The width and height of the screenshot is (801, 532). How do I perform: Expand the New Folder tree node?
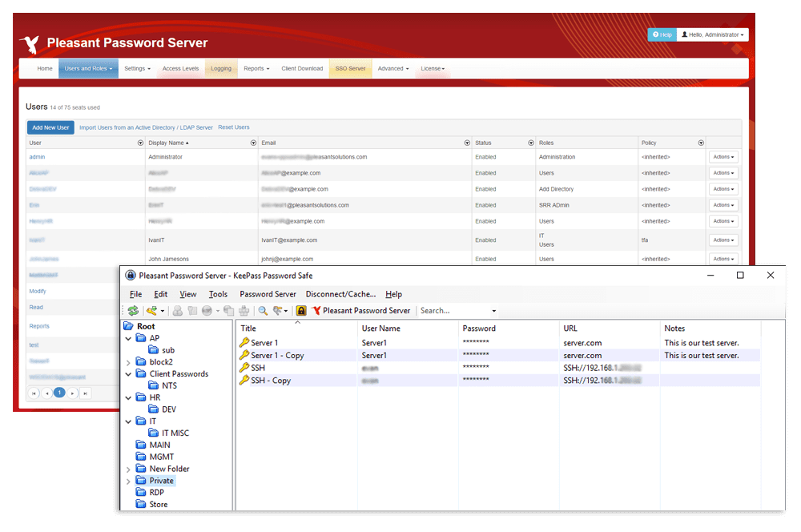click(128, 470)
